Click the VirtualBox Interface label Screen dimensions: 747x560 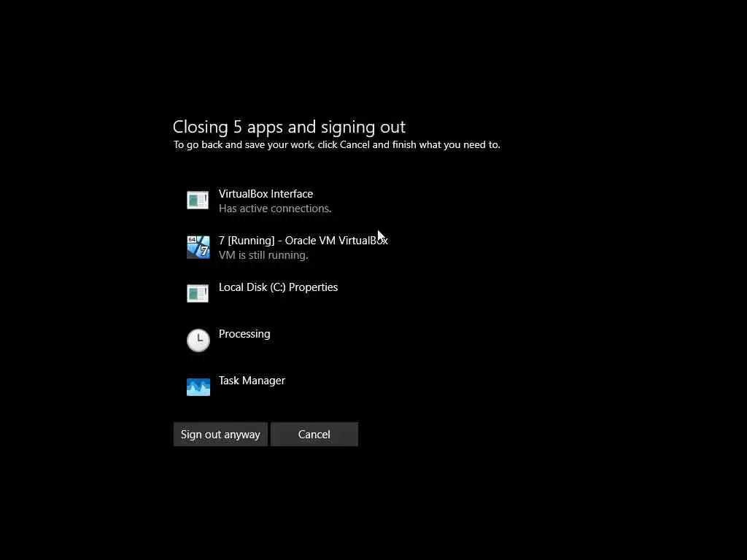[x=266, y=194]
